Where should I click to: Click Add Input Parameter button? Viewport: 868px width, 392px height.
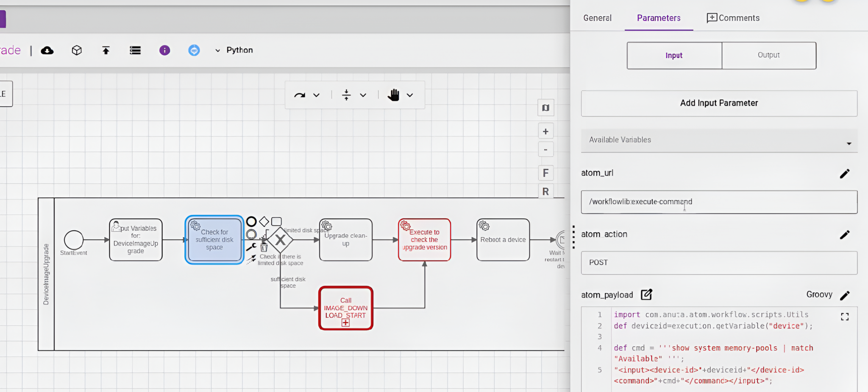(719, 103)
